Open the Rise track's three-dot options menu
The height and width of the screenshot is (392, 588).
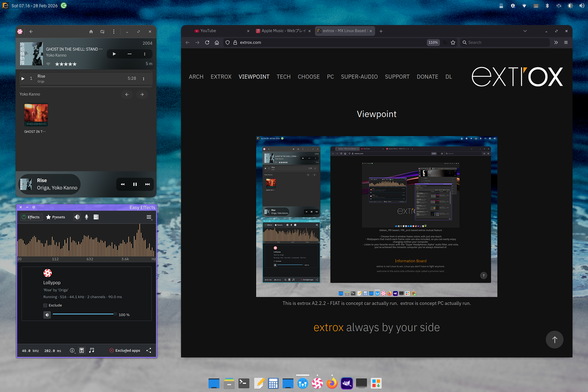(x=144, y=79)
